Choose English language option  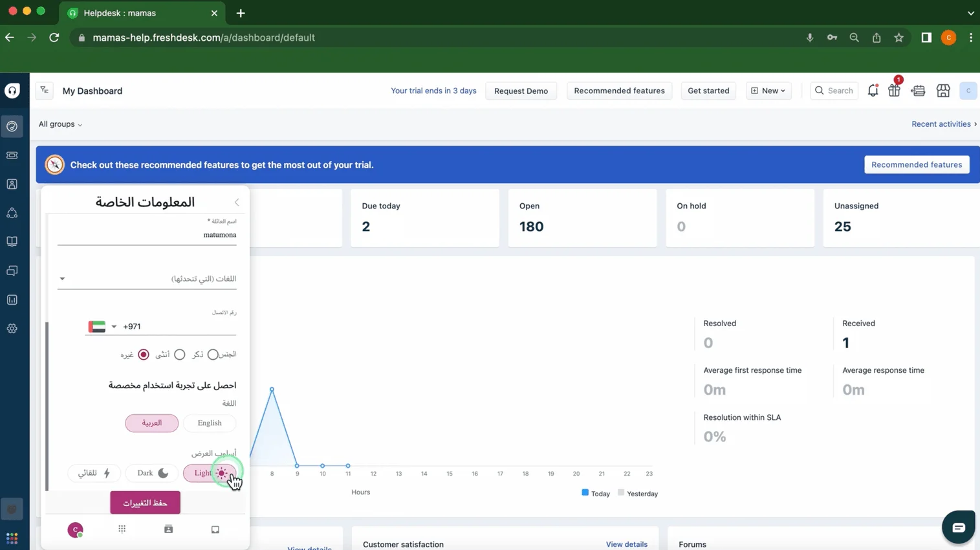click(x=210, y=423)
